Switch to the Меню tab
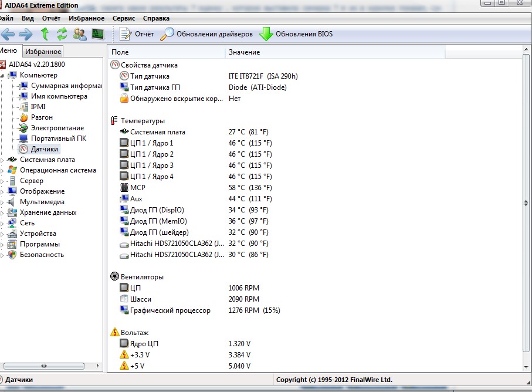This screenshot has width=532, height=392. (x=10, y=50)
